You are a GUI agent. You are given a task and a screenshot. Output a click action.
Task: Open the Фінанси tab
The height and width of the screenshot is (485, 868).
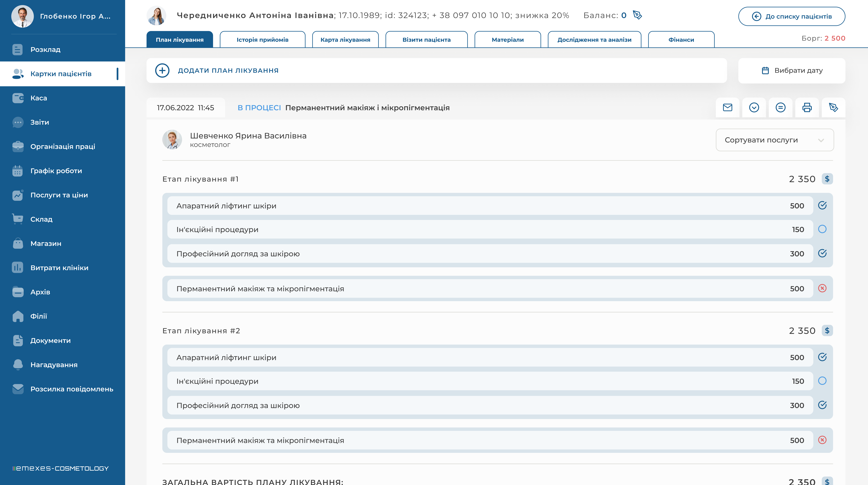click(x=681, y=40)
